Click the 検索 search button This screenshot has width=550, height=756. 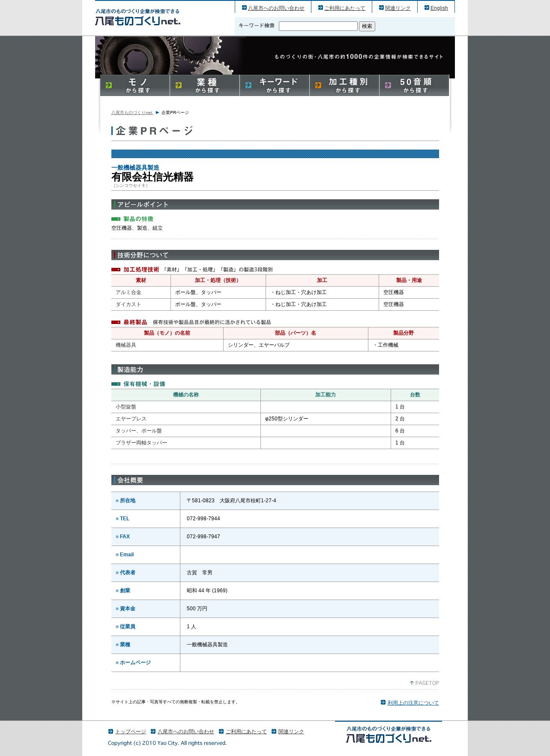[x=367, y=26]
